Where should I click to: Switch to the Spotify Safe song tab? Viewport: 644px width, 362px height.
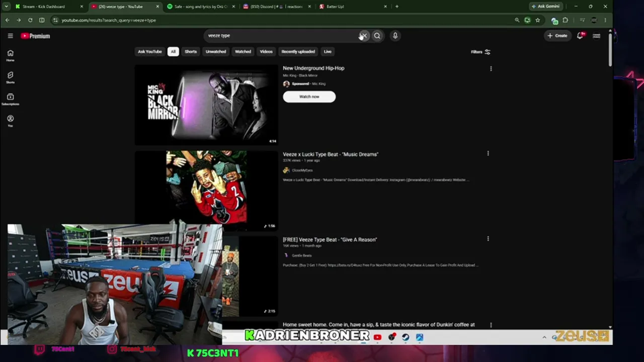click(x=201, y=7)
